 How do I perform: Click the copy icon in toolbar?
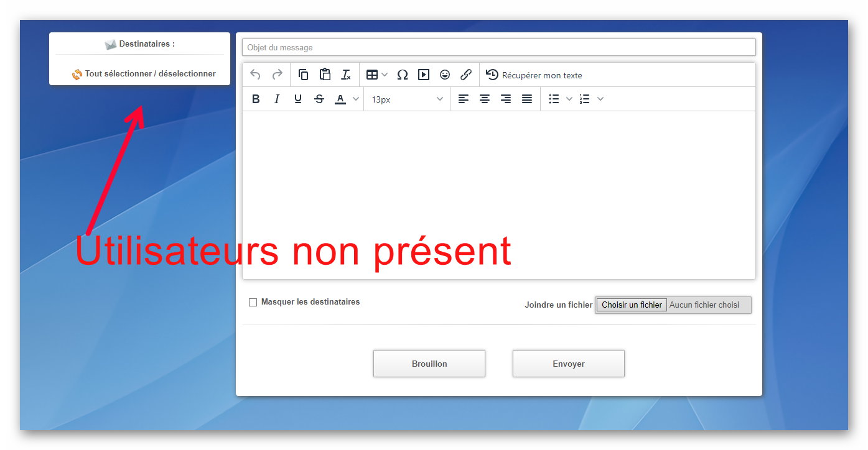(x=304, y=75)
